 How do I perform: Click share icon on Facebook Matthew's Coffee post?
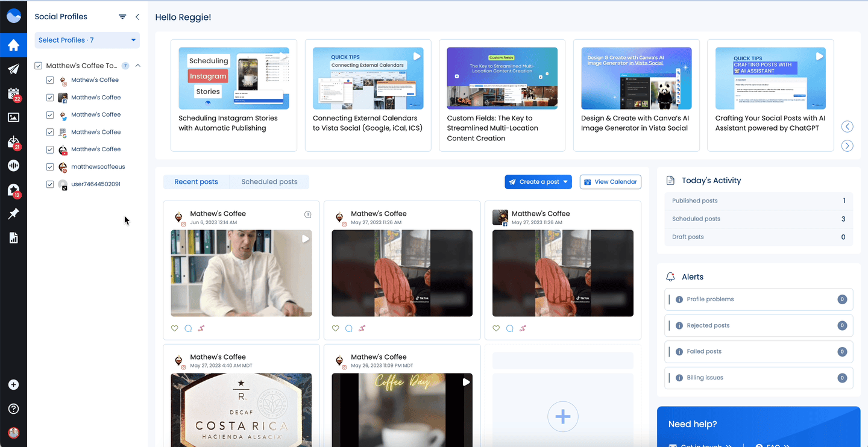pos(523,328)
